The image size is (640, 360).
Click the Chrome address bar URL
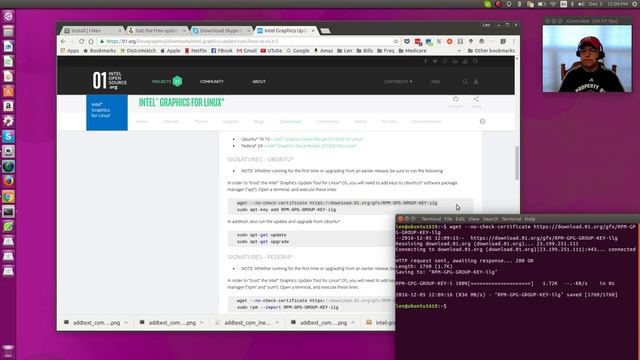click(192, 41)
